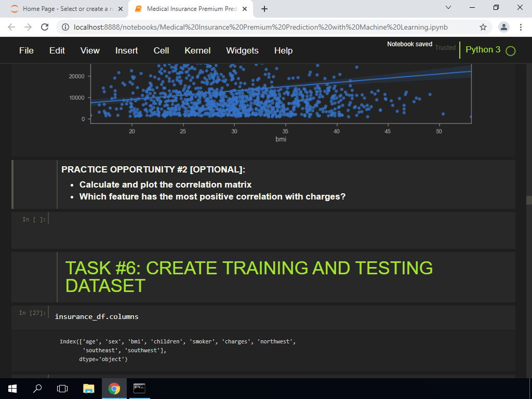Image resolution: width=532 pixels, height=399 pixels.
Task: Click the bmi x-axis label
Action: click(x=281, y=139)
